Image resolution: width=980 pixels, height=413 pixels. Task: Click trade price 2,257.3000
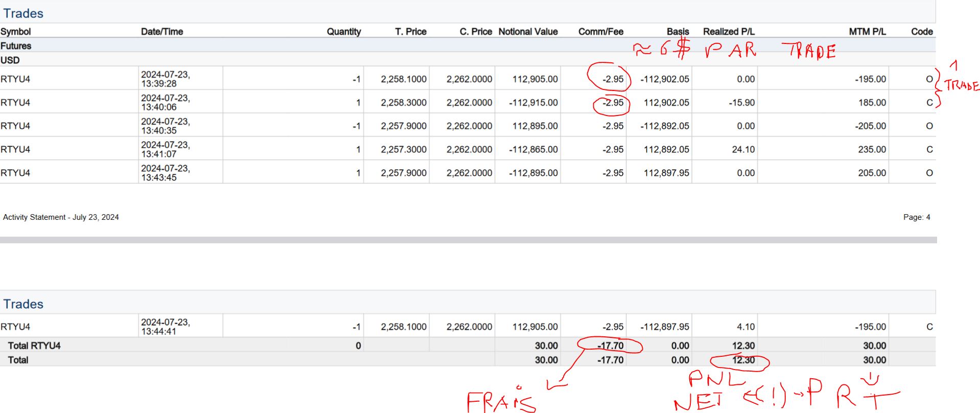pyautogui.click(x=404, y=150)
